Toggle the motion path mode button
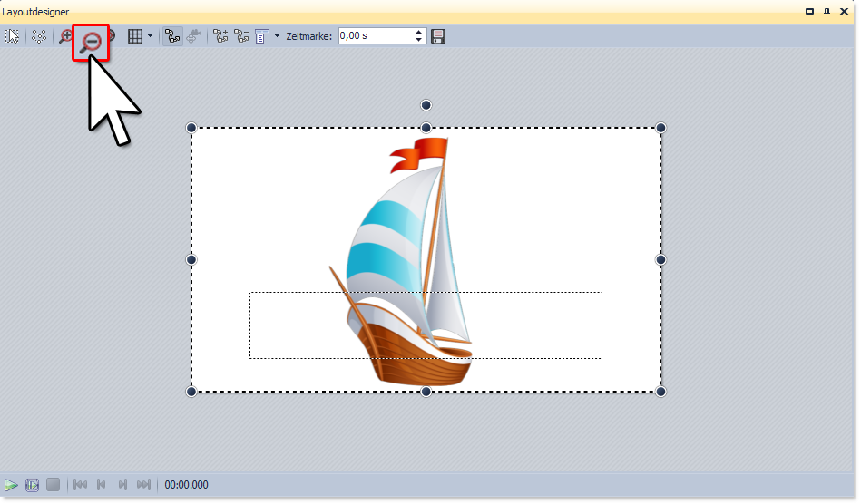The image size is (861, 504). click(171, 36)
